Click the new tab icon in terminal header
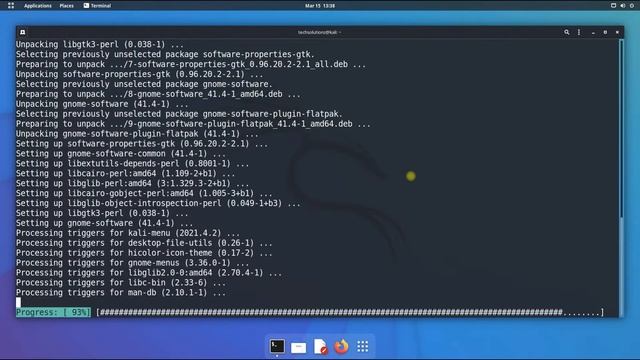This screenshot has width=640, height=360. point(23,32)
